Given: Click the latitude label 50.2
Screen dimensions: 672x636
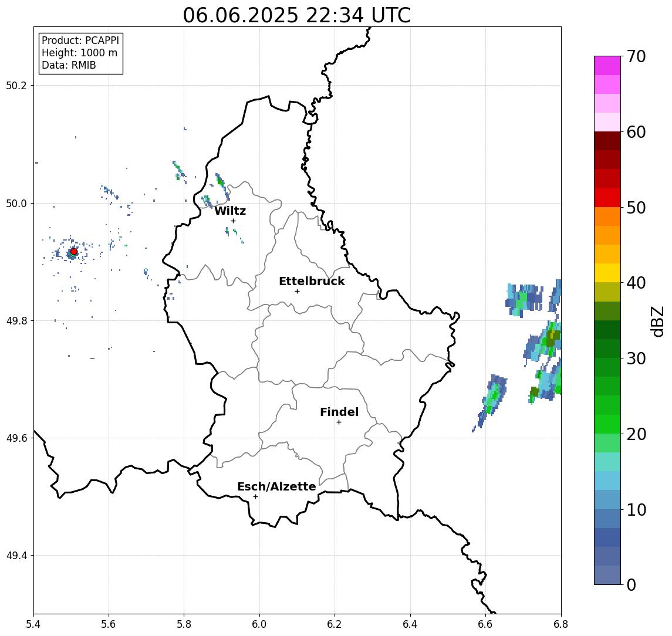Looking at the screenshot, I should click(16, 85).
